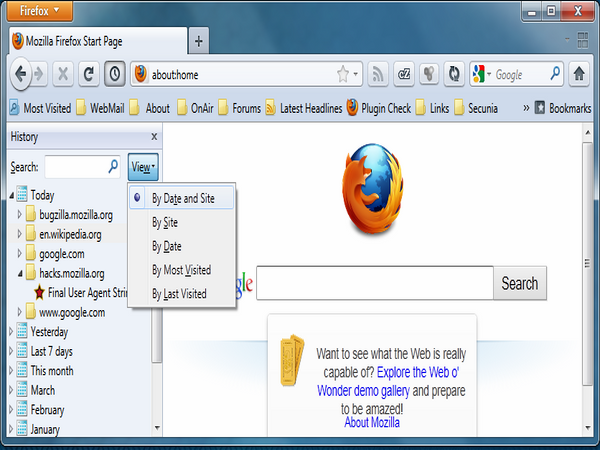Click the Back navigation arrow

point(21,74)
